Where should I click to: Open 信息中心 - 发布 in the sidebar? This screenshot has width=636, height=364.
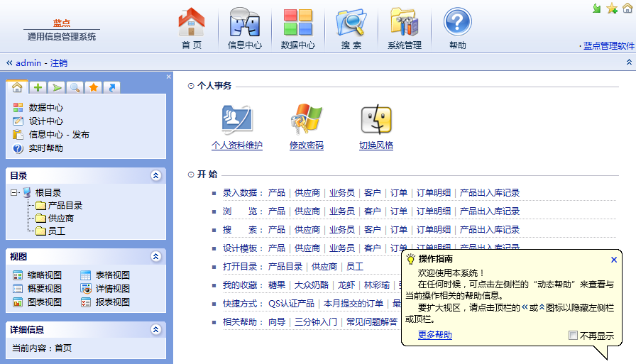point(50,135)
